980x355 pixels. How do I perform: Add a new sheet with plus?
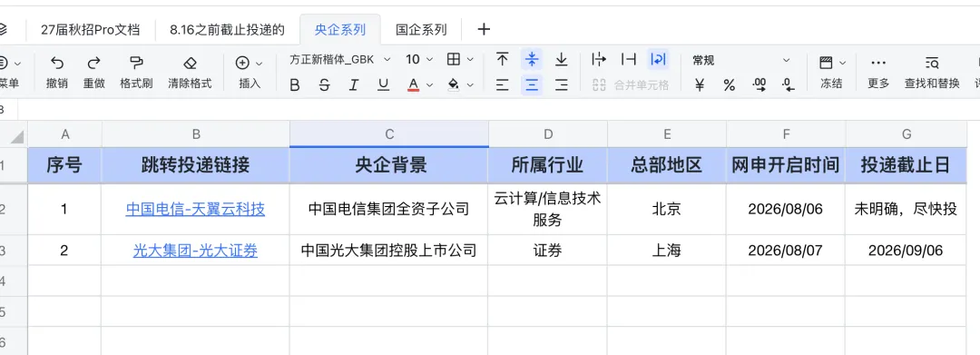pos(484,29)
